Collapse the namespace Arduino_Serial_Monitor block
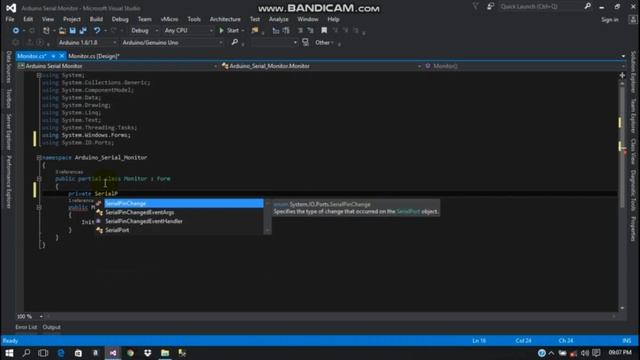 [x=39, y=157]
